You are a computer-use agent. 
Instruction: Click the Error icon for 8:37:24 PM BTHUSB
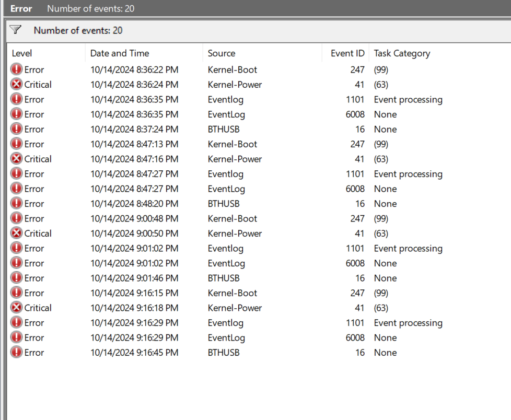point(16,129)
